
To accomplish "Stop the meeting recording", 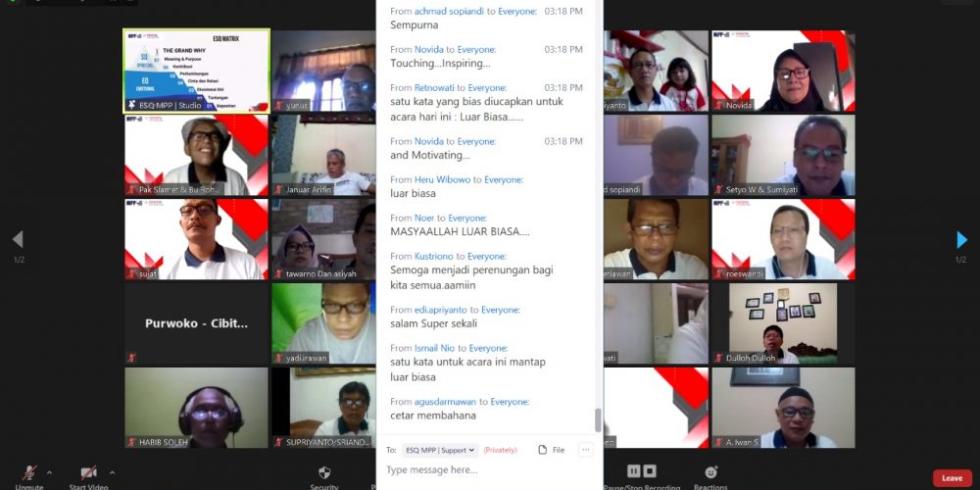I will (651, 471).
